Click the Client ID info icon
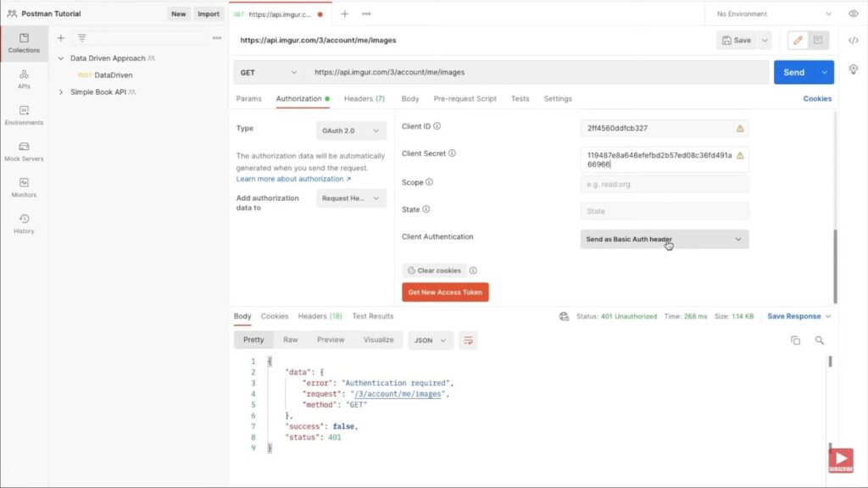 (x=437, y=126)
